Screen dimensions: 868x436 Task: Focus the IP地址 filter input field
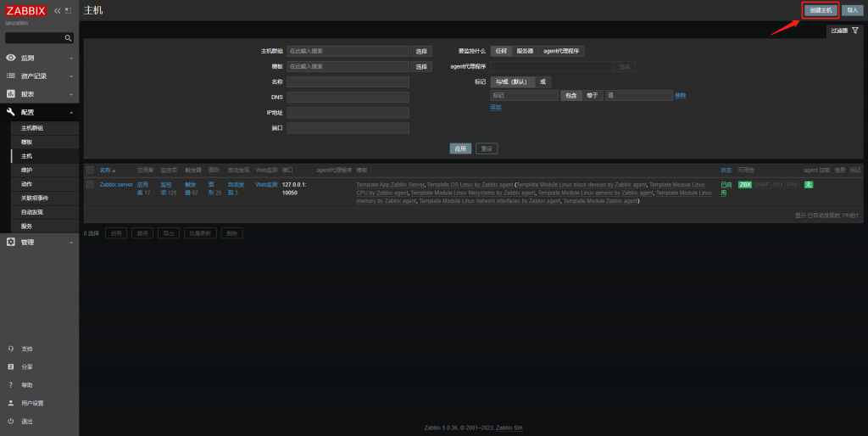[x=348, y=113]
